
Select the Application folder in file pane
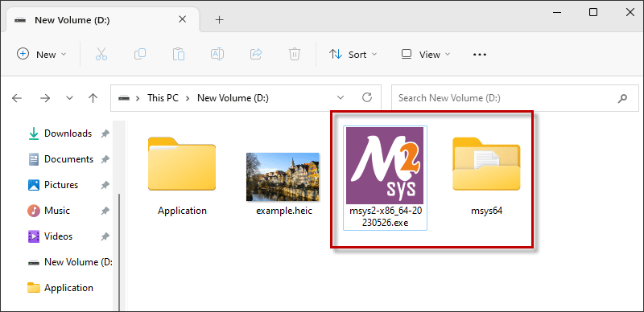tap(182, 177)
